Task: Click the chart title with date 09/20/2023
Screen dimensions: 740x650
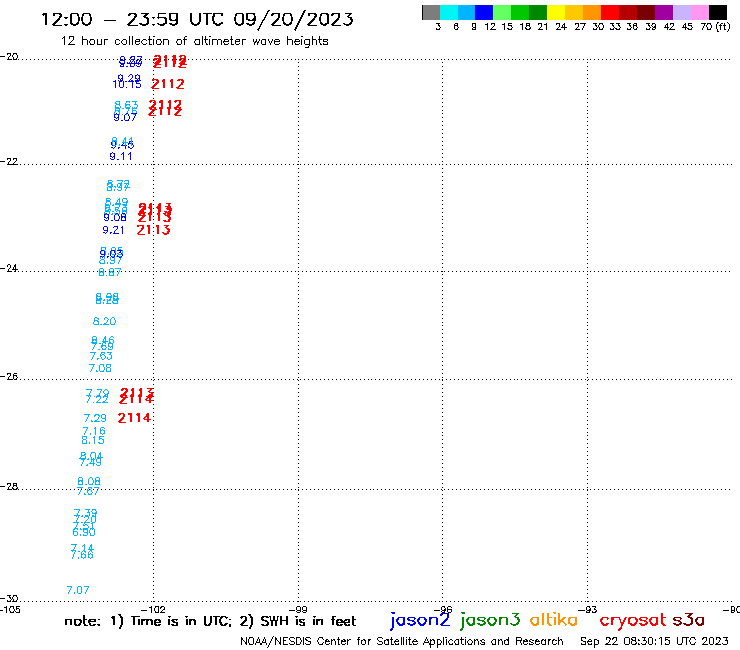Action: click(197, 20)
